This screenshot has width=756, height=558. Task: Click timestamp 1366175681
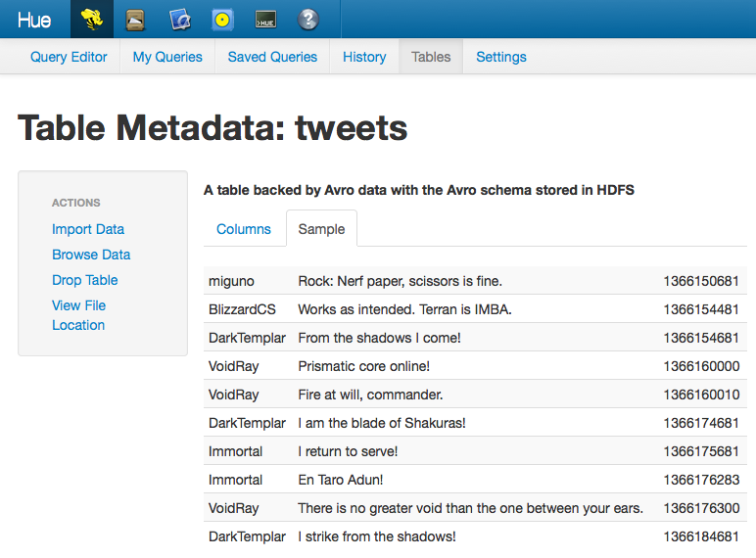(x=701, y=451)
